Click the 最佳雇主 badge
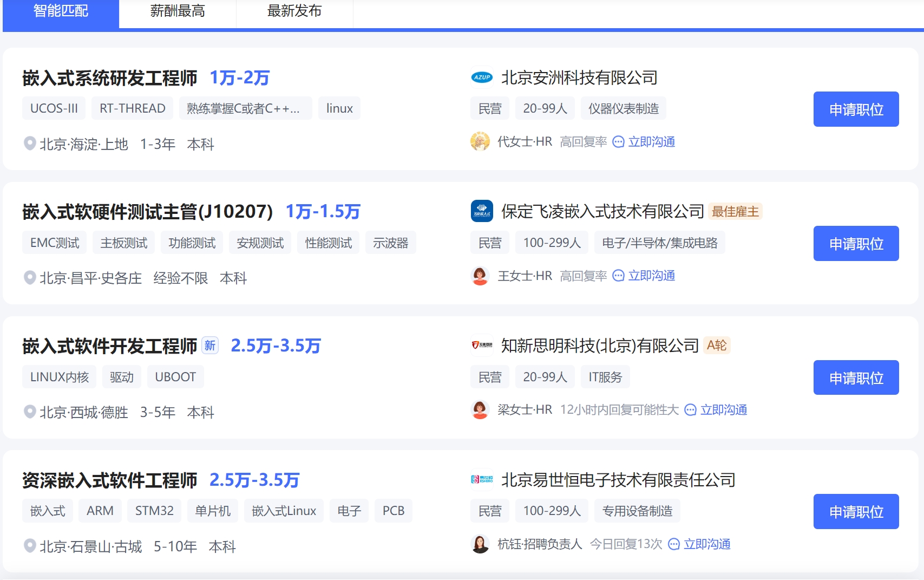The height and width of the screenshot is (580, 924). (x=736, y=211)
